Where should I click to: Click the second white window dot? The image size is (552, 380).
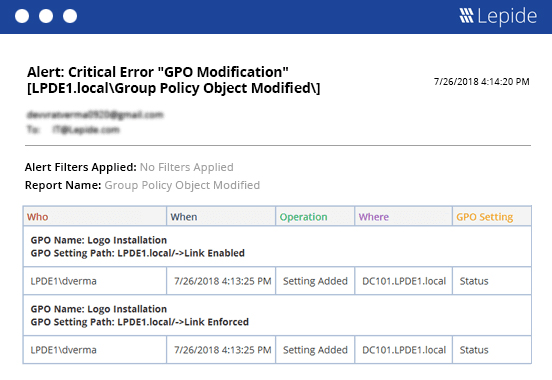(x=46, y=16)
